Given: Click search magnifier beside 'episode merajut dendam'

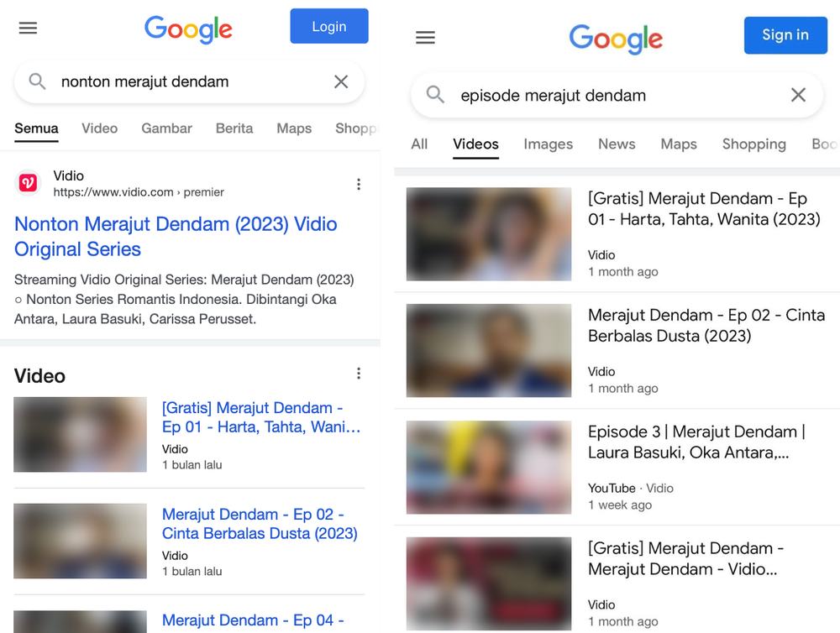Looking at the screenshot, I should pos(435,95).
